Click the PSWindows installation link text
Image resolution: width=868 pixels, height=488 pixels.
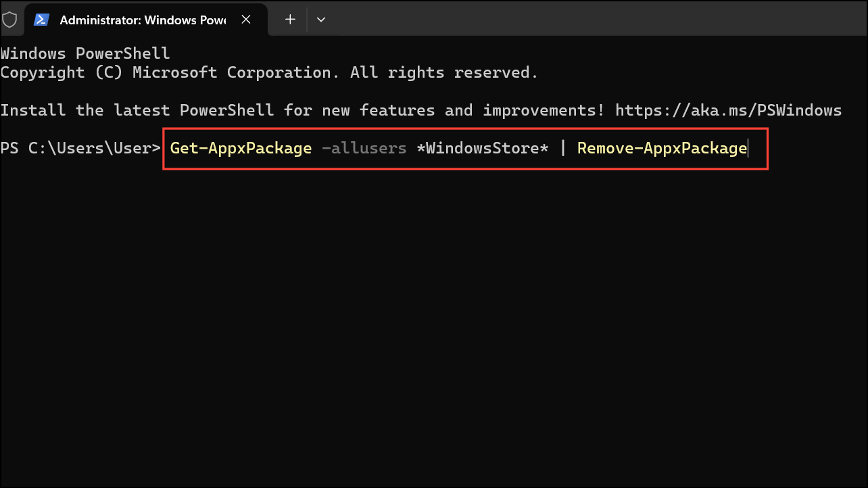pyautogui.click(x=727, y=110)
